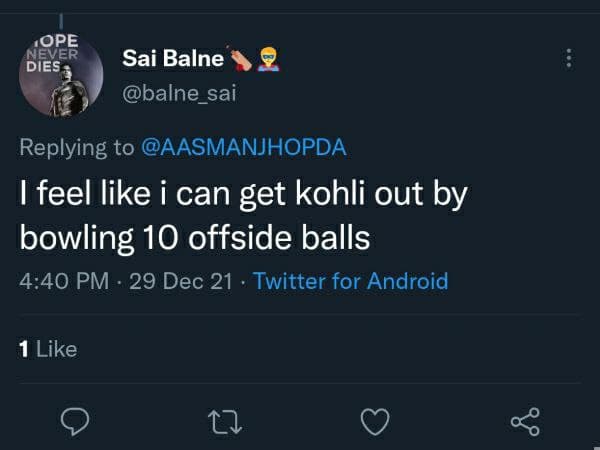Viewport: 600px width, 450px height.
Task: Click the 4:40 PM timestamp
Action: 64,281
